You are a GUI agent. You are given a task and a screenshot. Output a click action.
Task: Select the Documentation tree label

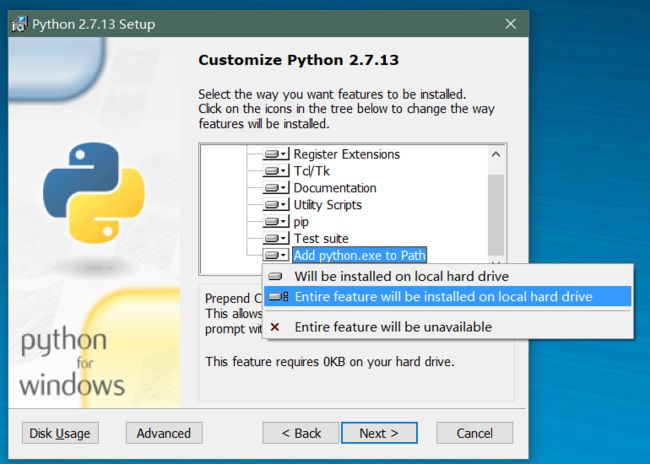335,188
